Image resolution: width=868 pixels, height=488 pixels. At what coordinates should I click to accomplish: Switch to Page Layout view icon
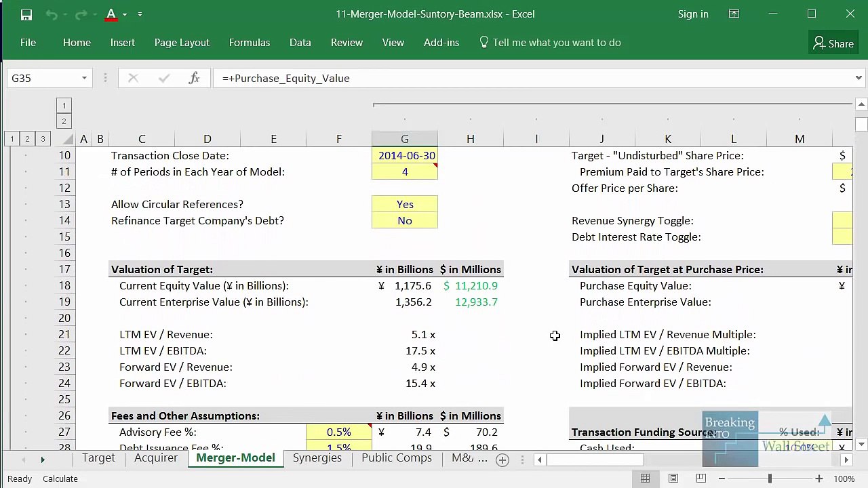(x=673, y=479)
